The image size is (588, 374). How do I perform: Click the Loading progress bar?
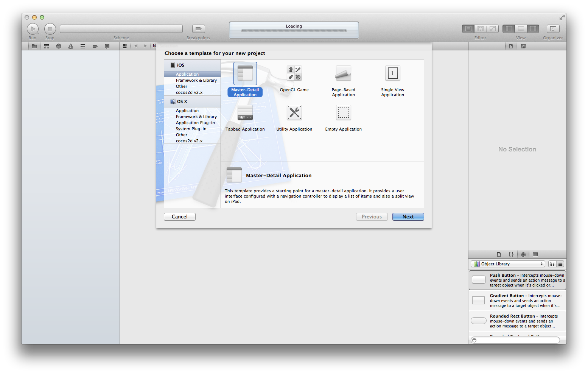click(x=294, y=31)
